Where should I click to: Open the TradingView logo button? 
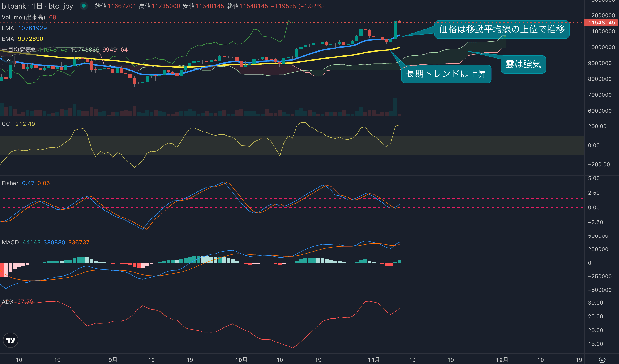pyautogui.click(x=10, y=340)
